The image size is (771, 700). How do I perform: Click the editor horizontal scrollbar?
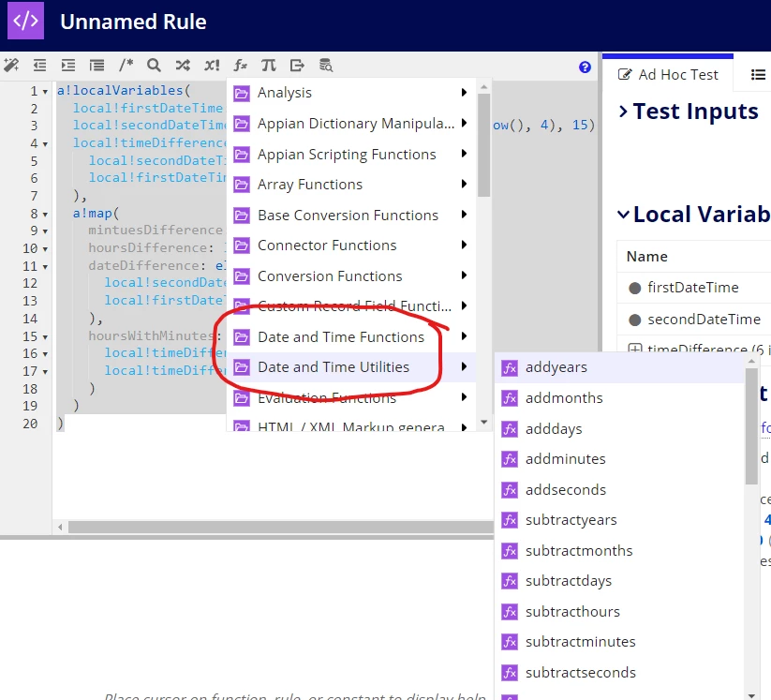click(281, 528)
